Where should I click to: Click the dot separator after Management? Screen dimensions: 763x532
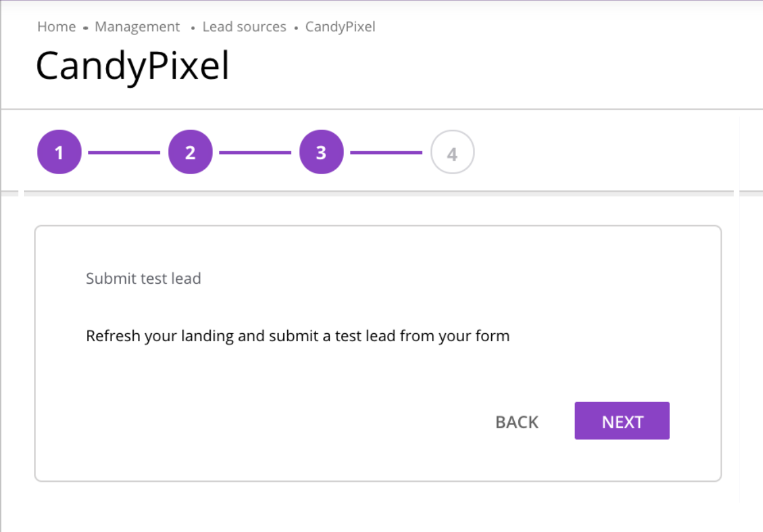192,28
